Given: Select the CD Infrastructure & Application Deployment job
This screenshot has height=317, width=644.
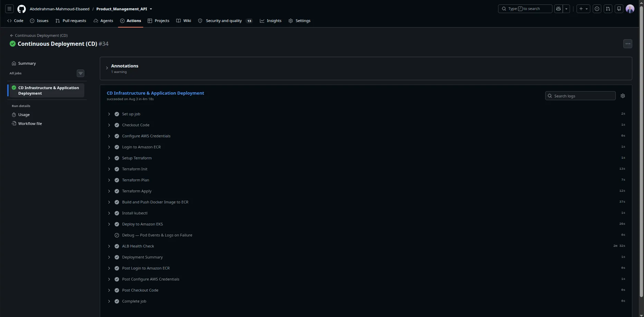Looking at the screenshot, I should pos(46,91).
